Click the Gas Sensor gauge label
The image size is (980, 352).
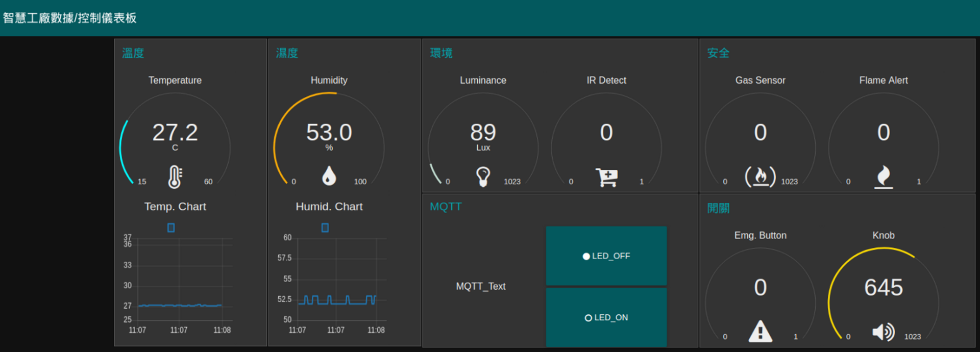(x=761, y=80)
